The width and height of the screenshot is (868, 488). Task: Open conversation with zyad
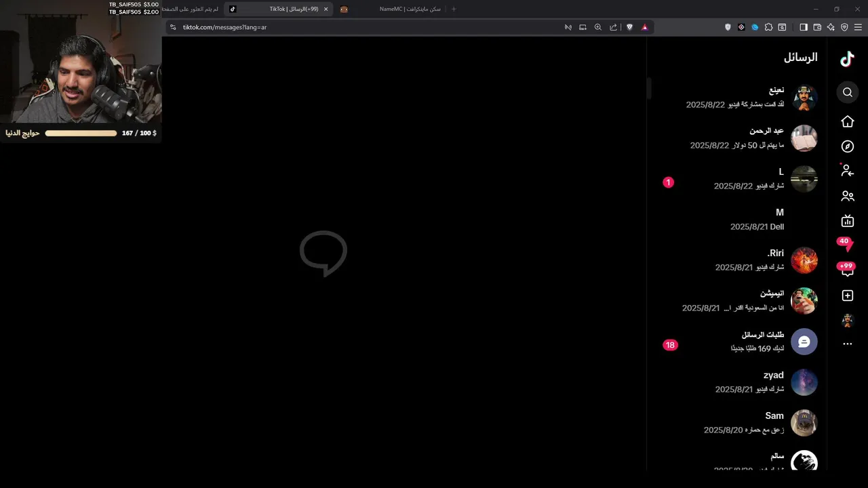[x=736, y=382]
